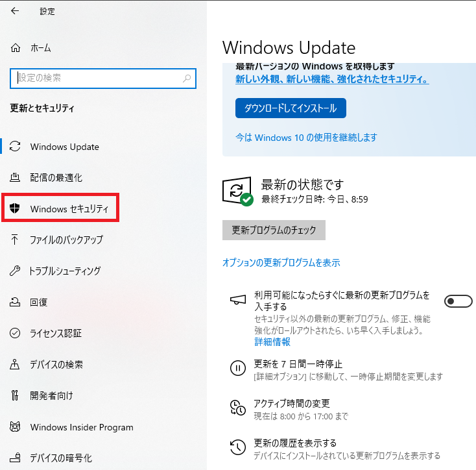This screenshot has height=470, width=476.
Task: Toggle 最新の更新プログラムを入手する switch
Action: [x=458, y=301]
